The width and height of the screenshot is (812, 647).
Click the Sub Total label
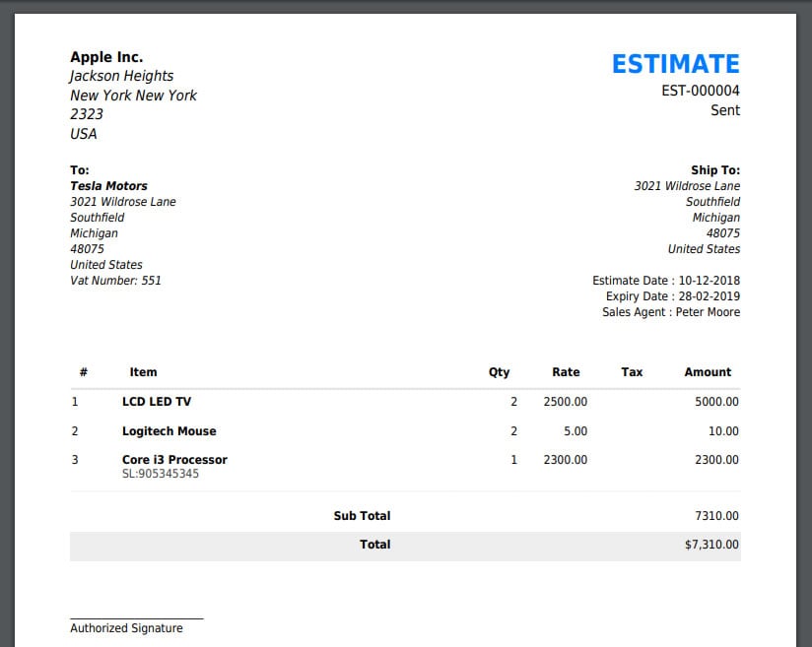pyautogui.click(x=362, y=516)
